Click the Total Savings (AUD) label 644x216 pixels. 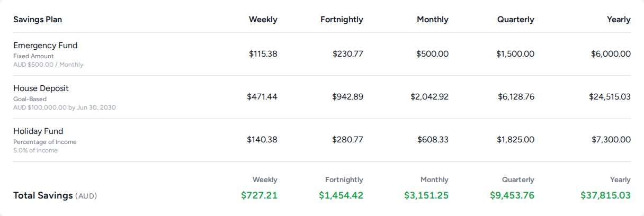tap(55, 195)
